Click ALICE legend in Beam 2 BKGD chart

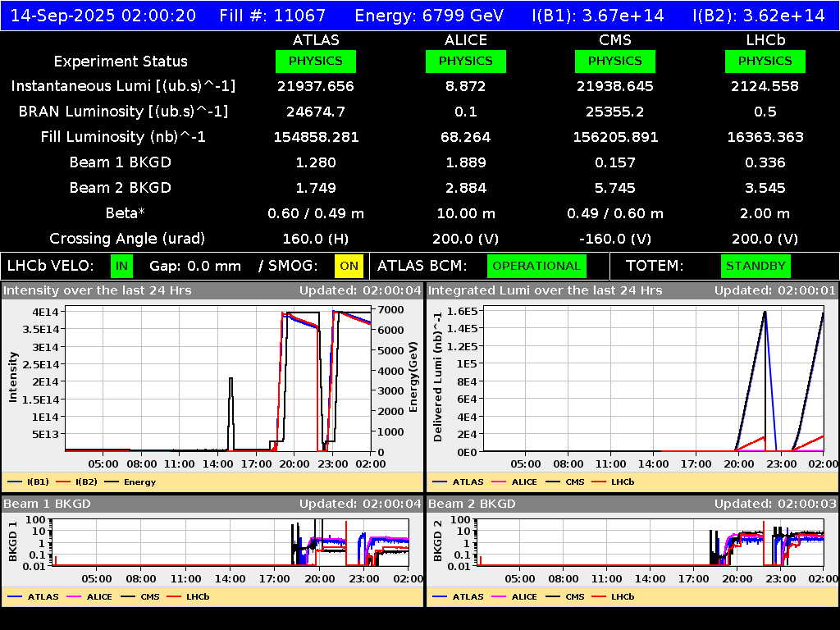(514, 596)
